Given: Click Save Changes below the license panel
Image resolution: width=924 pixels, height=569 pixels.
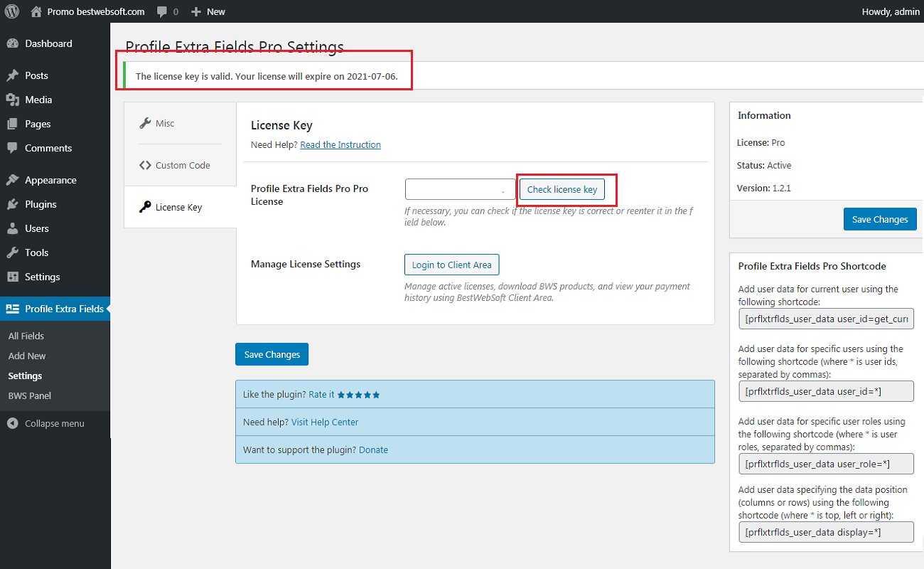Looking at the screenshot, I should click(x=272, y=354).
